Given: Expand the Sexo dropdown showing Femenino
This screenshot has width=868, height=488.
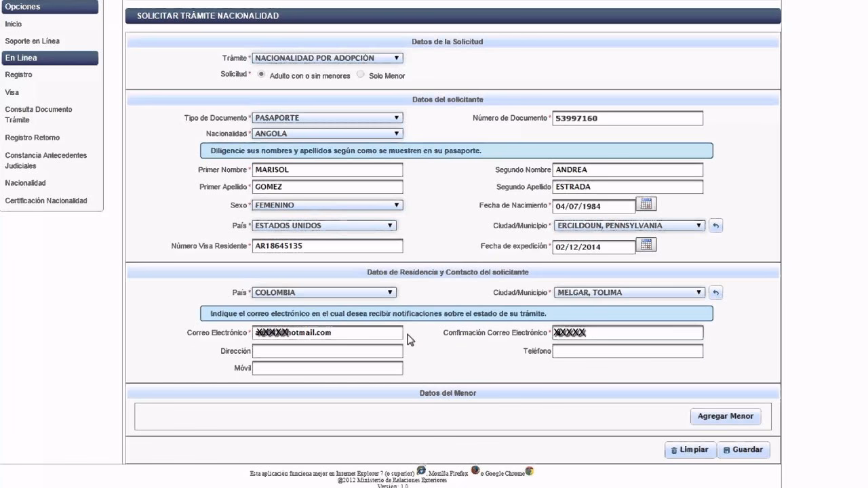Looking at the screenshot, I should point(328,205).
